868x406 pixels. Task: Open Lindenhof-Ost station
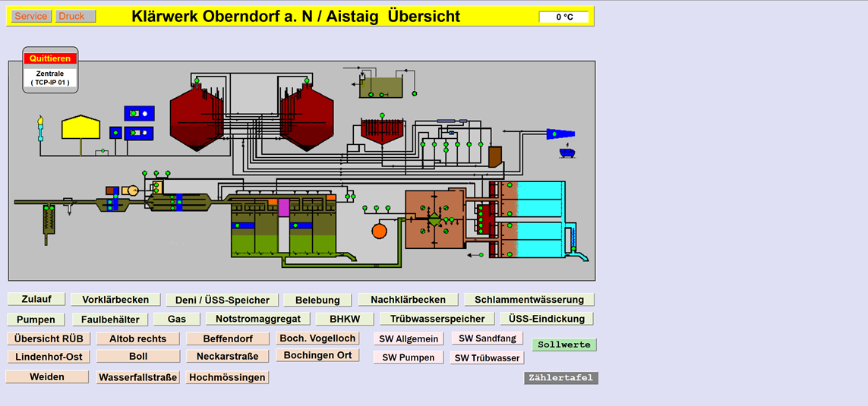[49, 357]
